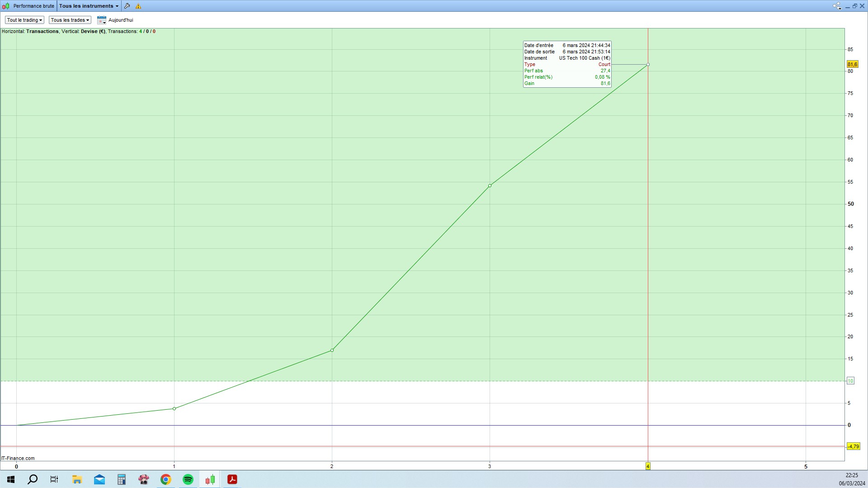The width and height of the screenshot is (868, 488).
Task: Expand the Tout le trading dropdown
Action: click(x=24, y=20)
